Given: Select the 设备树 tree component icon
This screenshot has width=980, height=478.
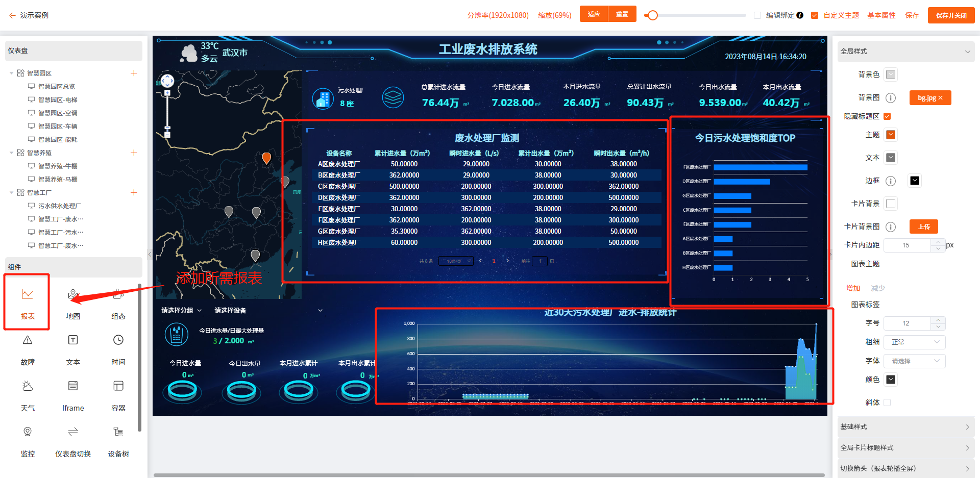Looking at the screenshot, I should (118, 432).
